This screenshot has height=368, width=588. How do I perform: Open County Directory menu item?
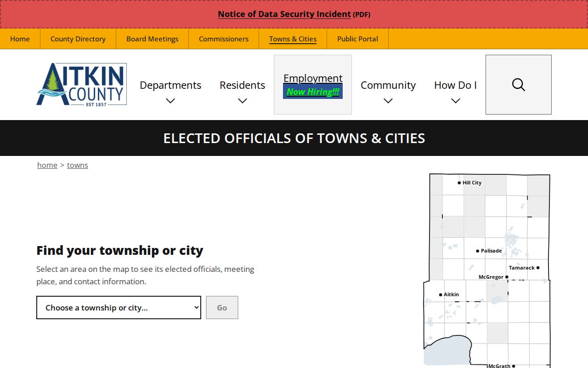pyautogui.click(x=78, y=39)
